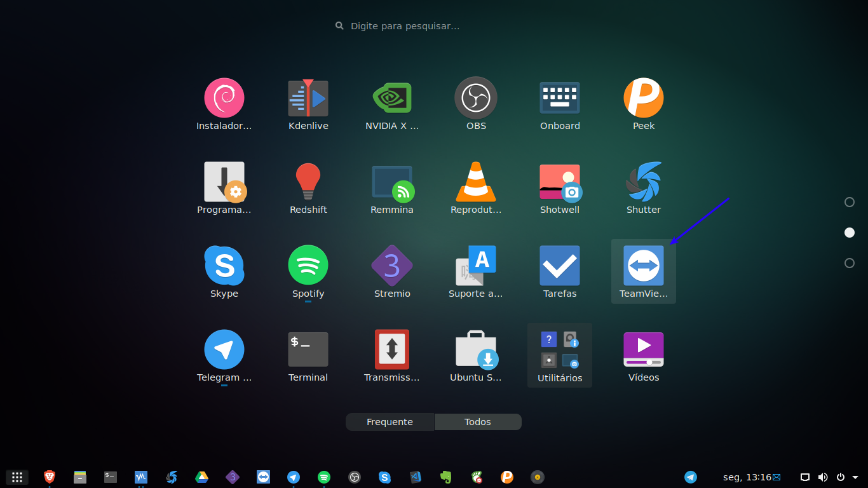Open the Debian Instalador app
Viewport: 868px width, 488px height.
tap(224, 105)
